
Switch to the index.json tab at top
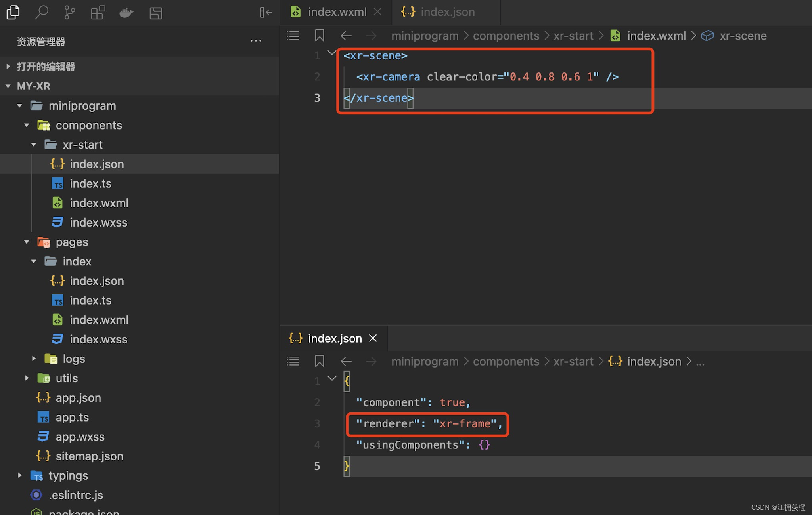pos(447,12)
